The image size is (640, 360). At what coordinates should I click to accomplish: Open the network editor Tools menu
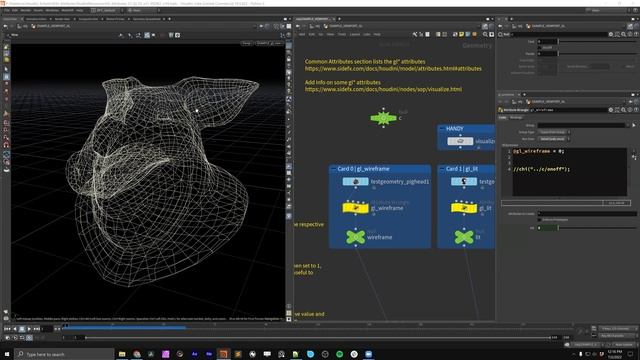coord(342,34)
